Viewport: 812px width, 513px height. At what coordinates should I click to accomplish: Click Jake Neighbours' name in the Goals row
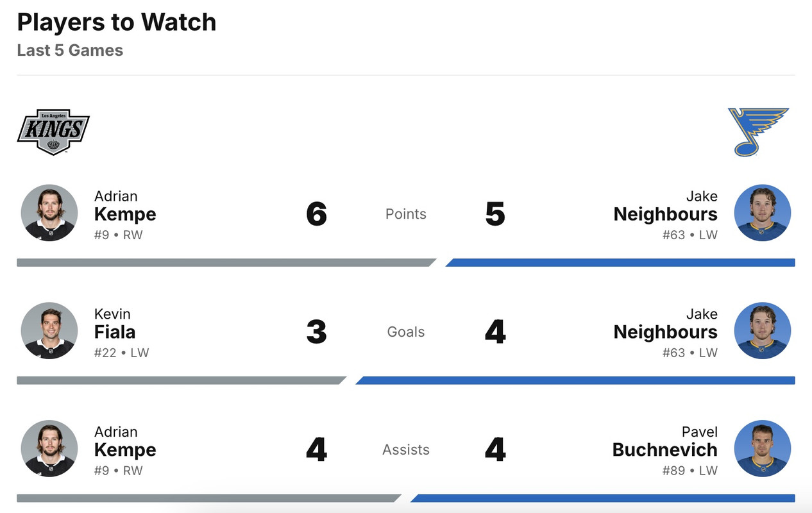(665, 332)
